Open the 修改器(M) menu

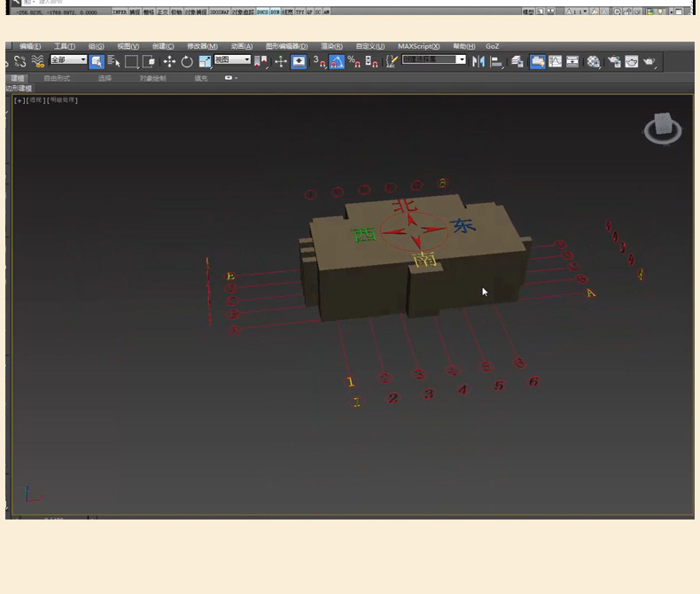202,46
